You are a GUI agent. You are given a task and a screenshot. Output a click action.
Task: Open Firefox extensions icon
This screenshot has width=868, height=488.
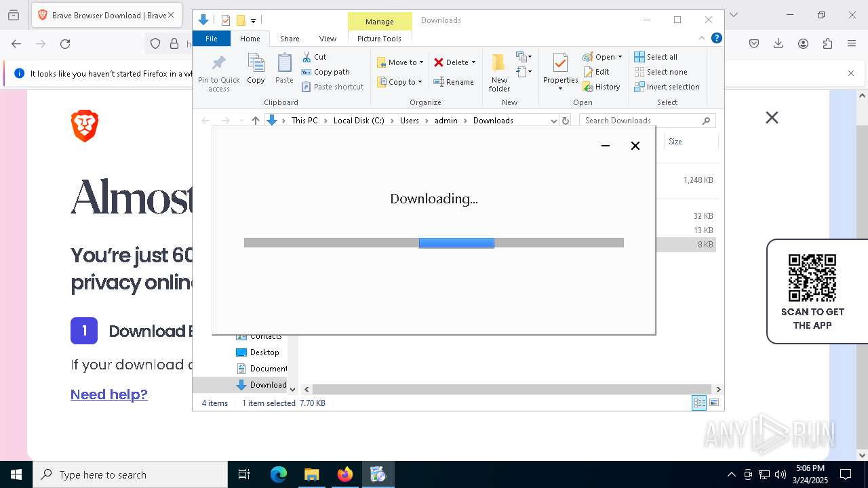(x=827, y=44)
